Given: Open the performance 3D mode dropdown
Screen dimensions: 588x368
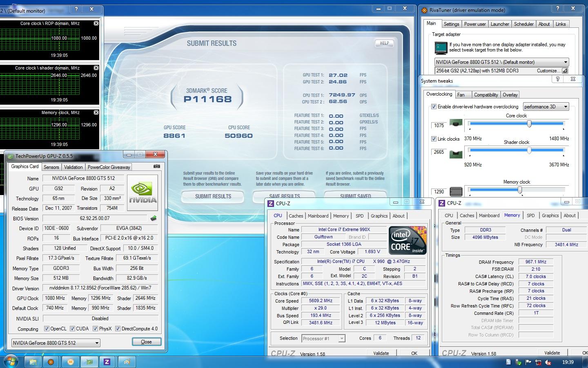Looking at the screenshot, I should coord(546,107).
